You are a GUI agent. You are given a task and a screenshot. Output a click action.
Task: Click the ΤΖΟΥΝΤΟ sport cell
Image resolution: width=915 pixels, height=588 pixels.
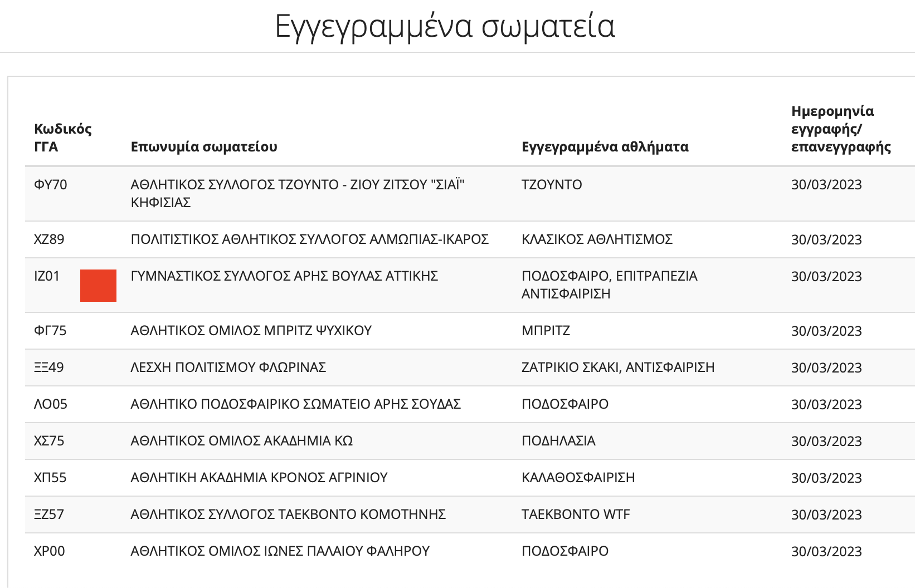(x=552, y=184)
